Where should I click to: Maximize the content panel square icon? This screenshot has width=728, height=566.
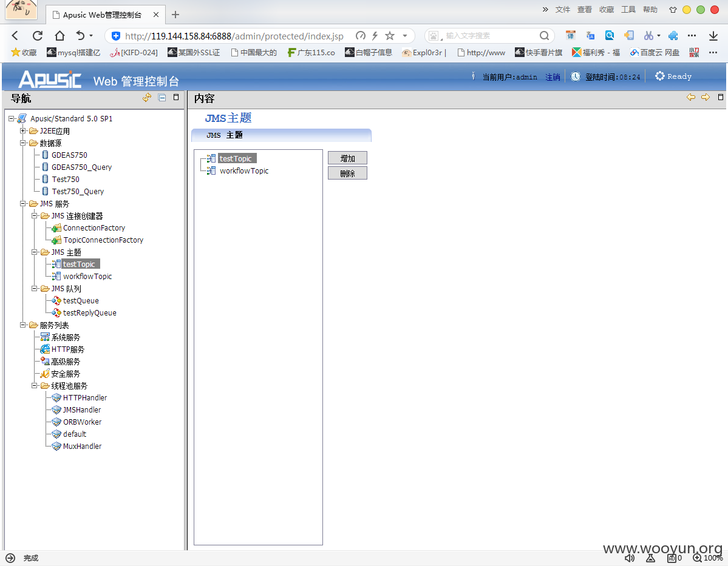721,98
